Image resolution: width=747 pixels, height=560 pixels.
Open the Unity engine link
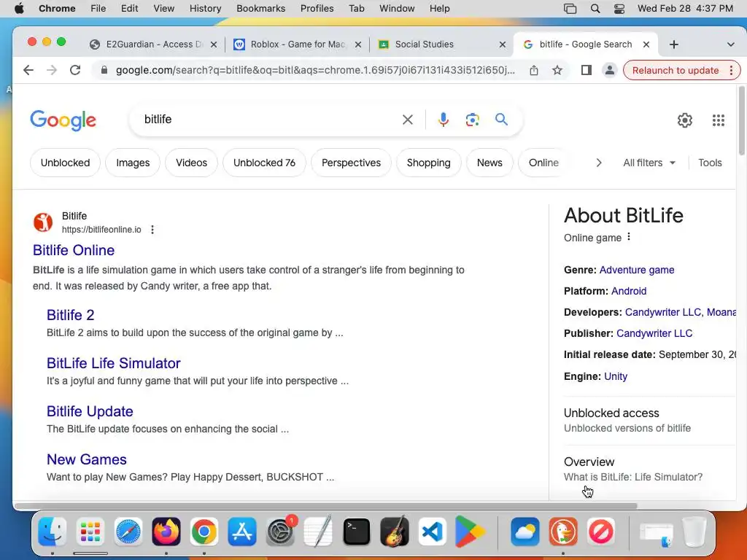tap(616, 376)
